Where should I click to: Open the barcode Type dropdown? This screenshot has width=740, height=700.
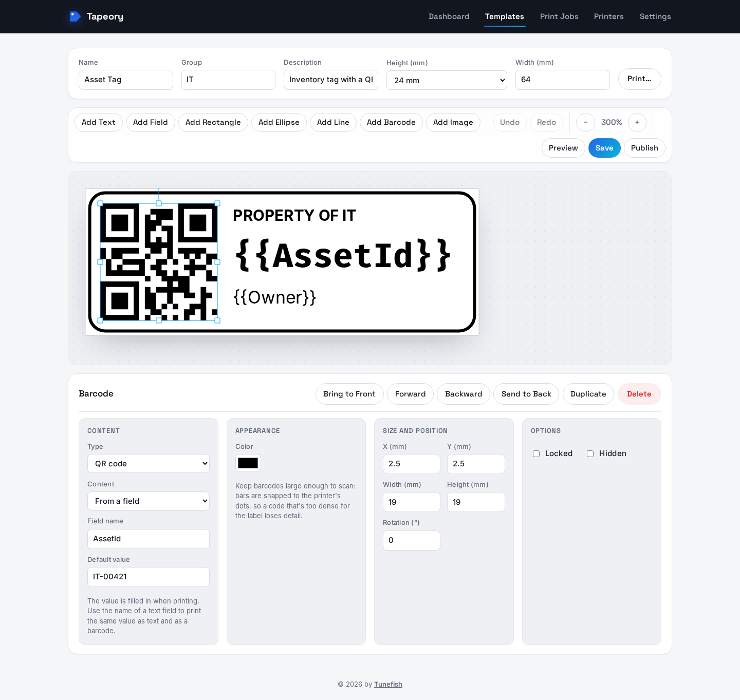[x=149, y=464]
